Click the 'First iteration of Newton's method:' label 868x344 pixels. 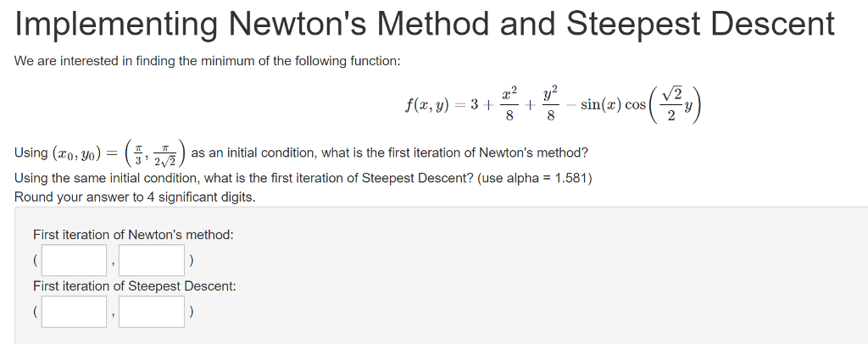coord(133,235)
